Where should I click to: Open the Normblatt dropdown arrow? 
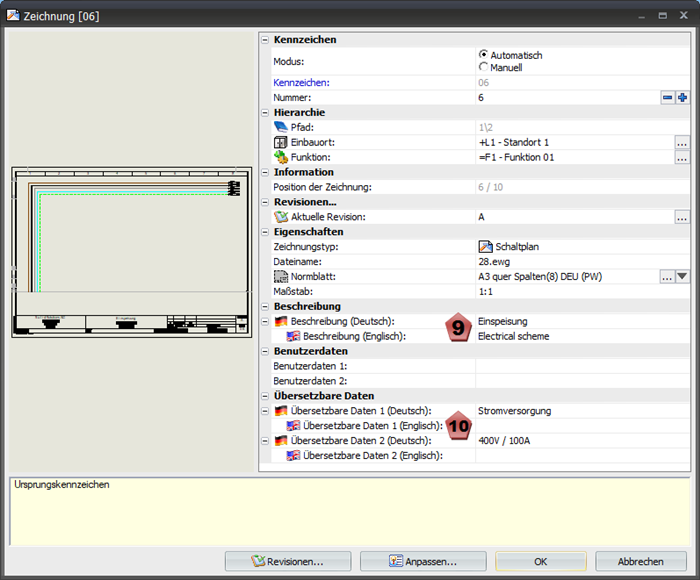683,276
